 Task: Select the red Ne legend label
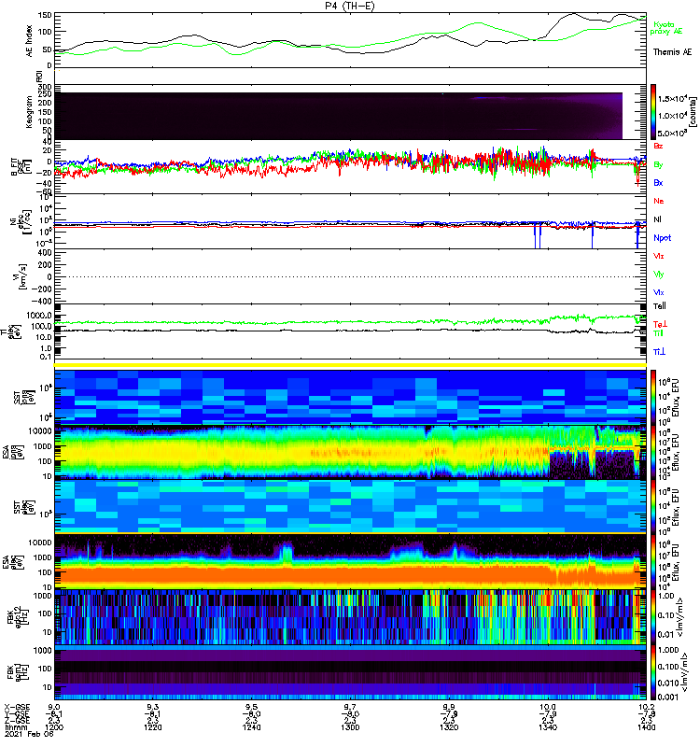[x=659, y=201]
